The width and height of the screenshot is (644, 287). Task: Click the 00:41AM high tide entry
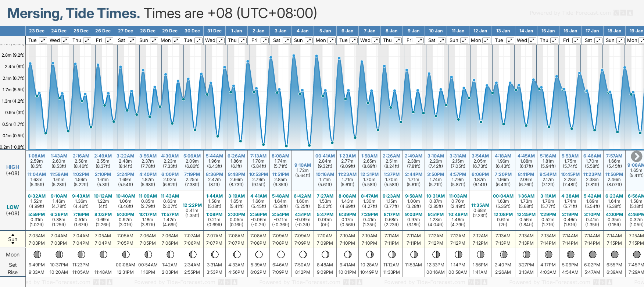(325, 156)
